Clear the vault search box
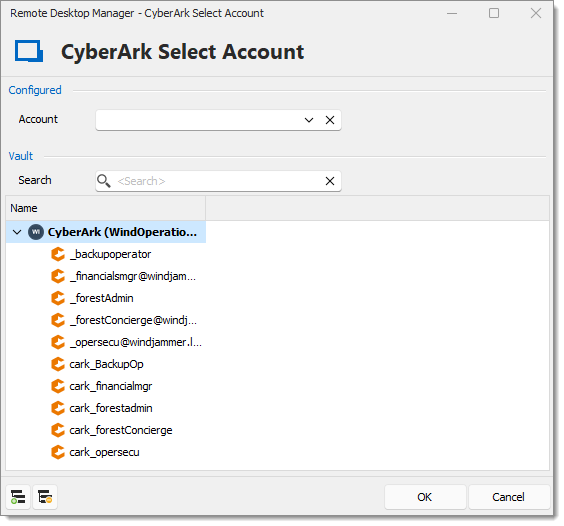The image size is (564, 526). click(x=330, y=181)
